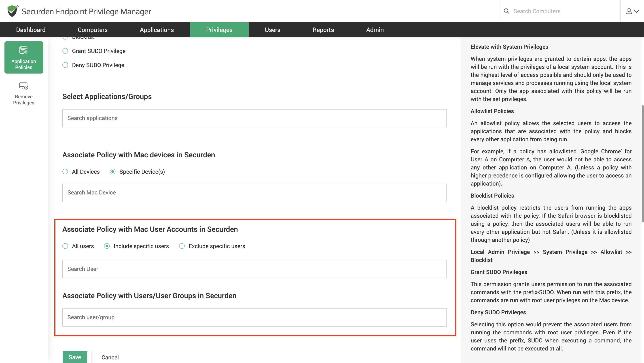Focus the Search Mac Device field
The height and width of the screenshot is (363, 644).
254,193
